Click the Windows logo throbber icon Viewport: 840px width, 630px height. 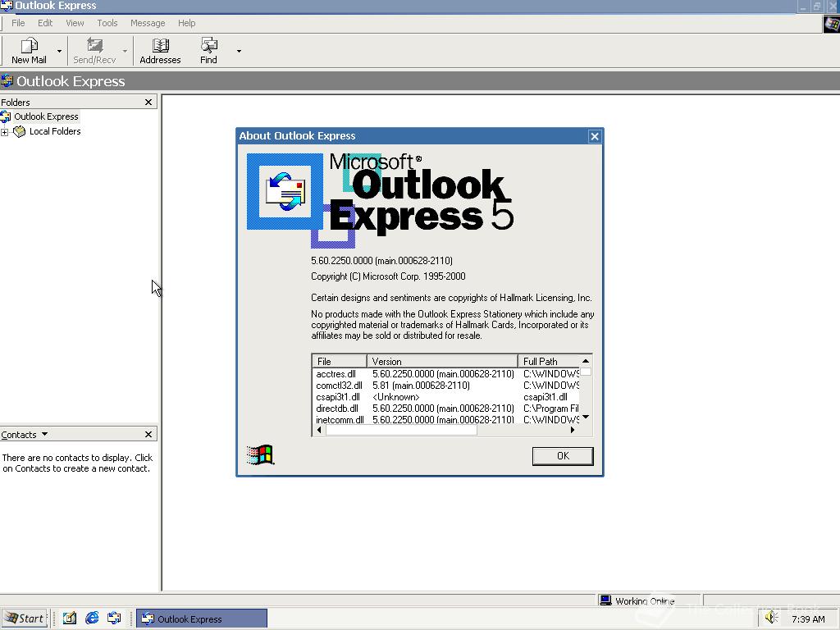coord(832,24)
